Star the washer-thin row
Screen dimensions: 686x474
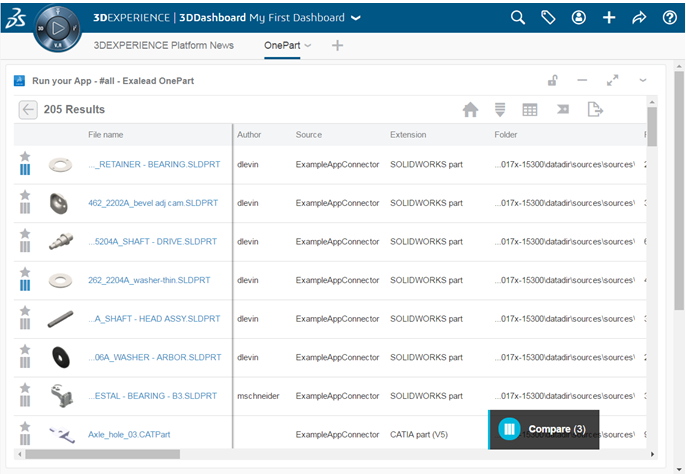(25, 272)
